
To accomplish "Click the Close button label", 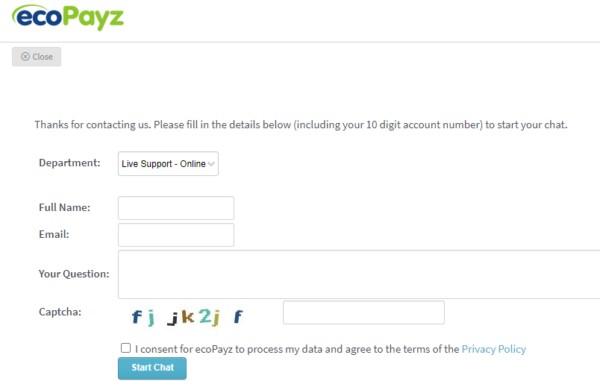I will point(42,57).
